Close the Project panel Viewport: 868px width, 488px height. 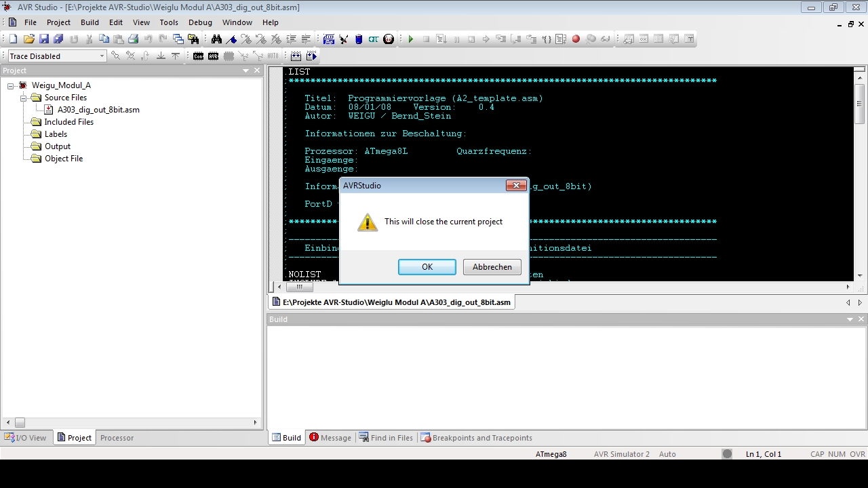tap(257, 70)
